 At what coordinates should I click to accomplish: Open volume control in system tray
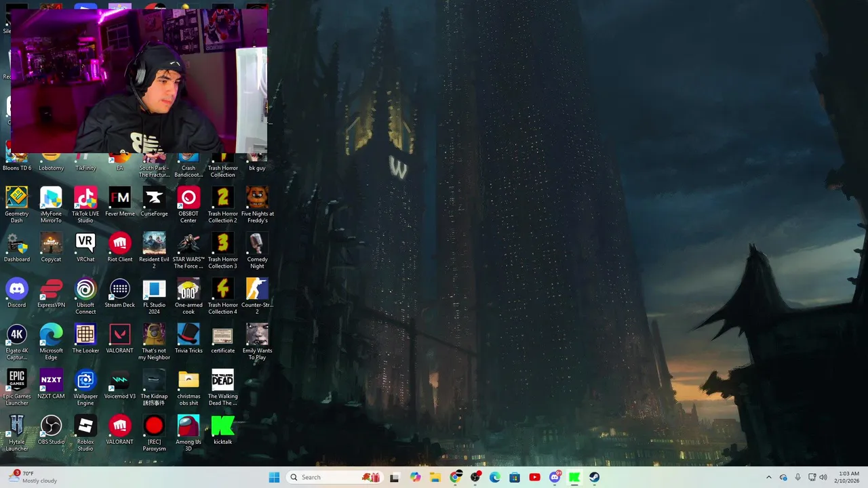pyautogui.click(x=824, y=477)
